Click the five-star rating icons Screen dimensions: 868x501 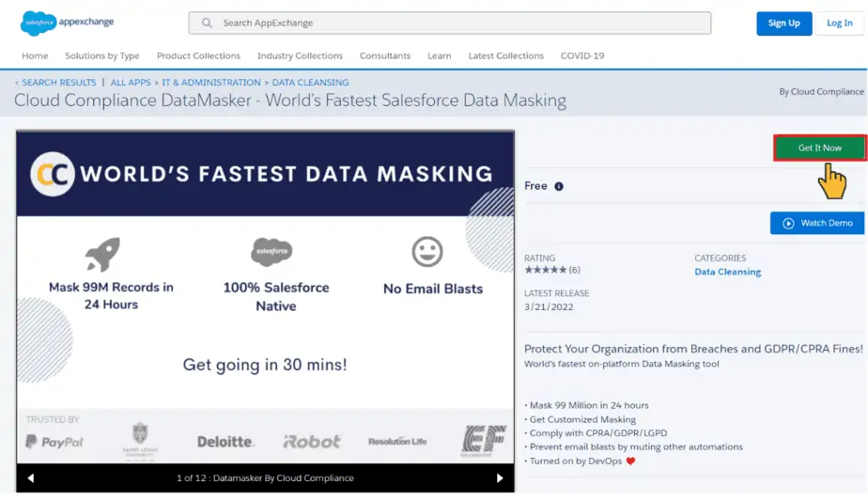click(545, 270)
